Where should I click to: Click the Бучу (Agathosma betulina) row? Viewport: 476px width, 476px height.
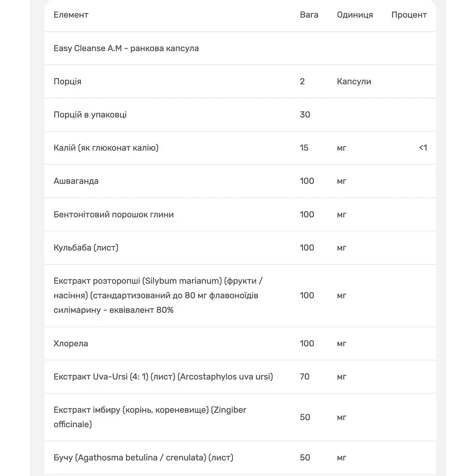[240, 458]
